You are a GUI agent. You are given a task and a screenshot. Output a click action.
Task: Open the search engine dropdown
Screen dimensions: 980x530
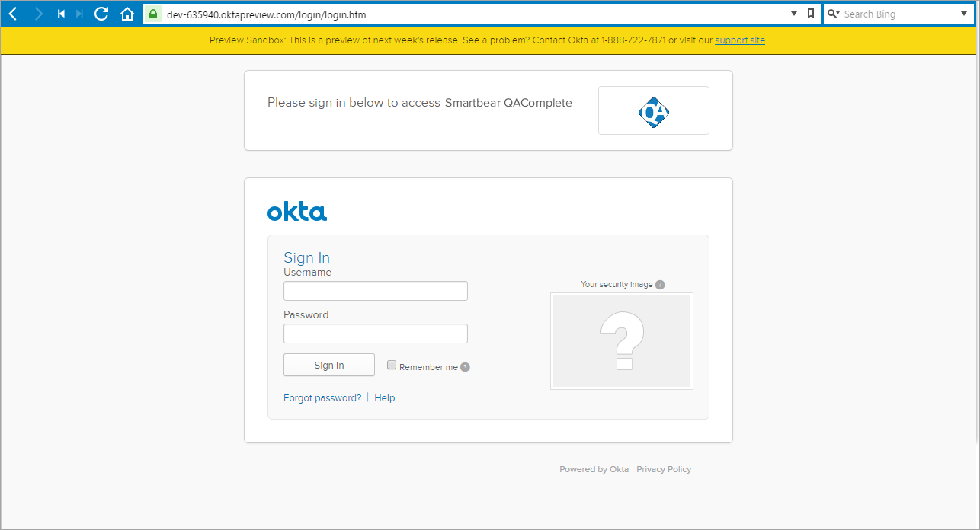click(964, 13)
